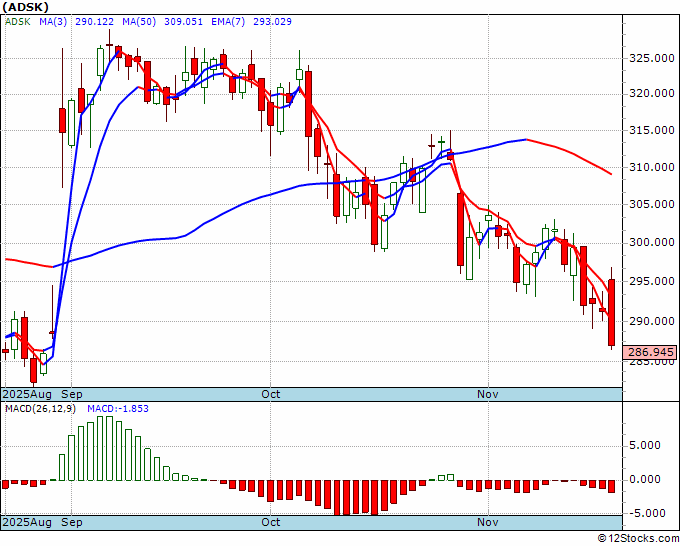Image resolution: width=680 pixels, height=546 pixels.
Task: Select the ADSK legend label
Action: tap(18, 22)
